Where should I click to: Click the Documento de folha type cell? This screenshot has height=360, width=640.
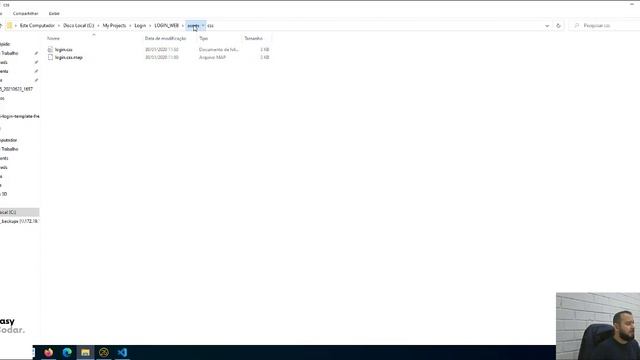[x=219, y=50]
